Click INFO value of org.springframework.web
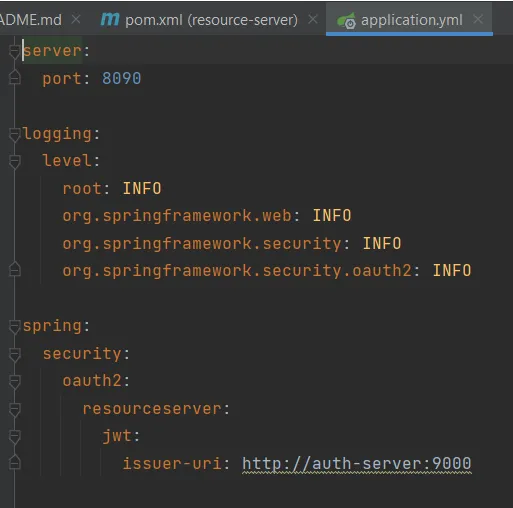The image size is (513, 508). coord(332,216)
